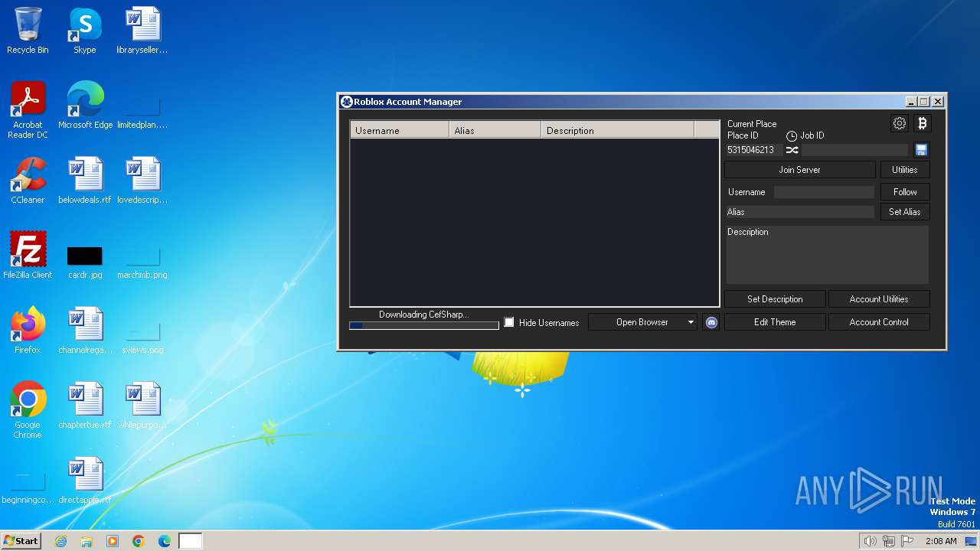Viewport: 980px width, 551px height.
Task: Click the Set Description button
Action: pos(775,299)
